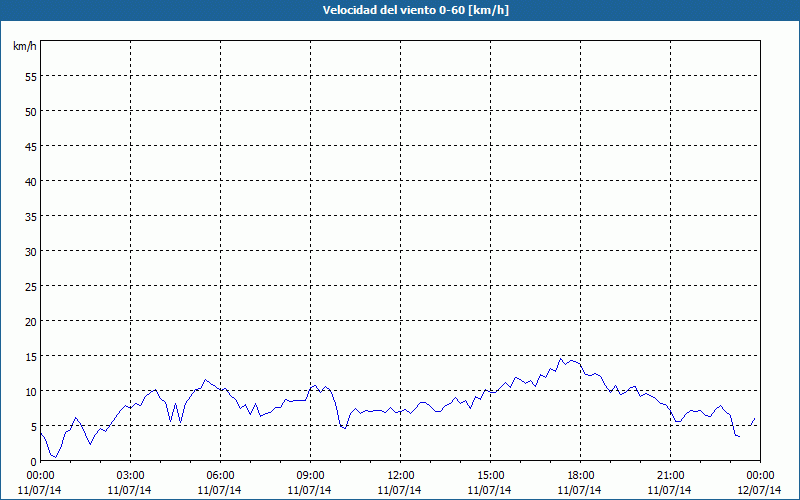800x500 pixels.
Task: Click the x-axis time label '15:00'
Action: (x=490, y=476)
